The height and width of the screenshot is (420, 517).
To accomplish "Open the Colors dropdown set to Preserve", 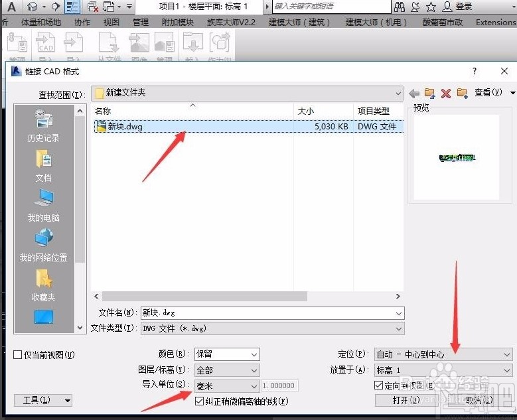I will [227, 354].
